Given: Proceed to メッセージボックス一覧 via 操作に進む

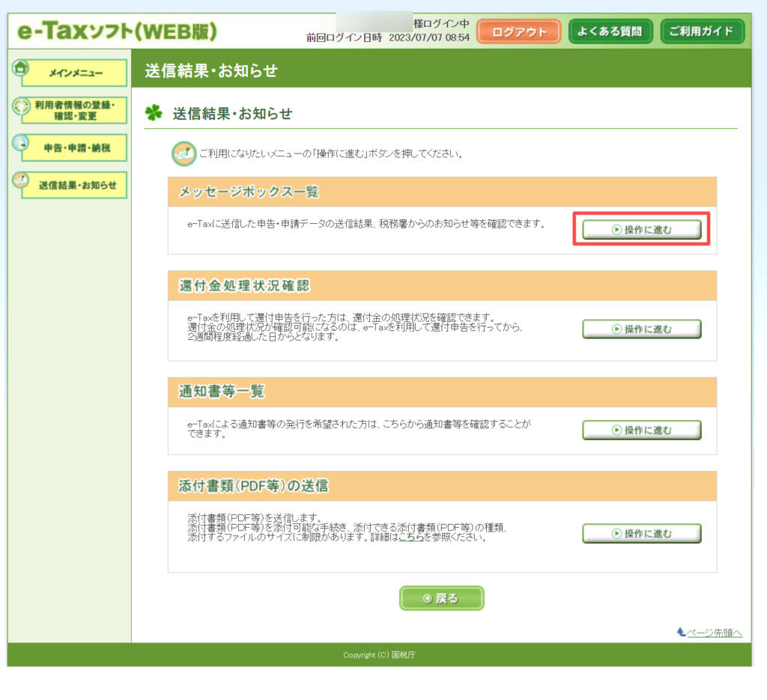Looking at the screenshot, I should click(642, 230).
